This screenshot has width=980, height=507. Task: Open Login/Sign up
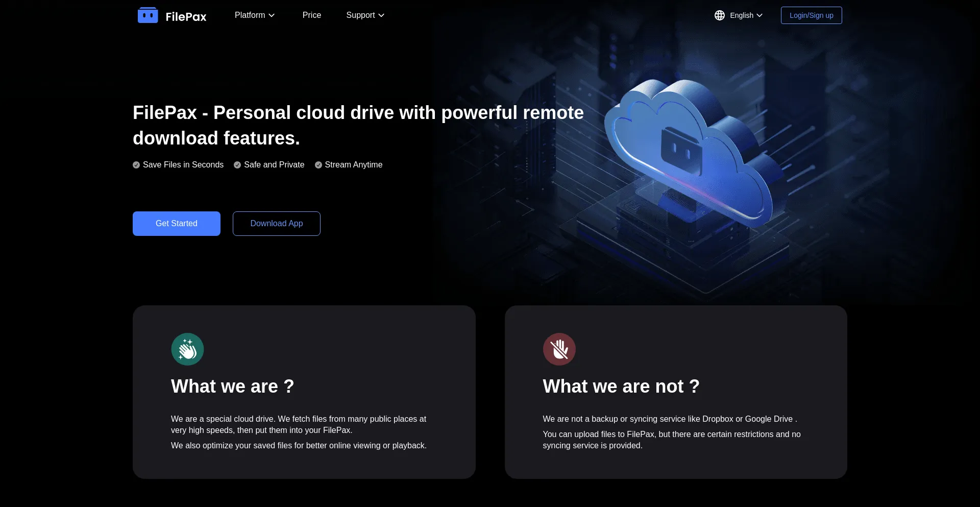[811, 15]
